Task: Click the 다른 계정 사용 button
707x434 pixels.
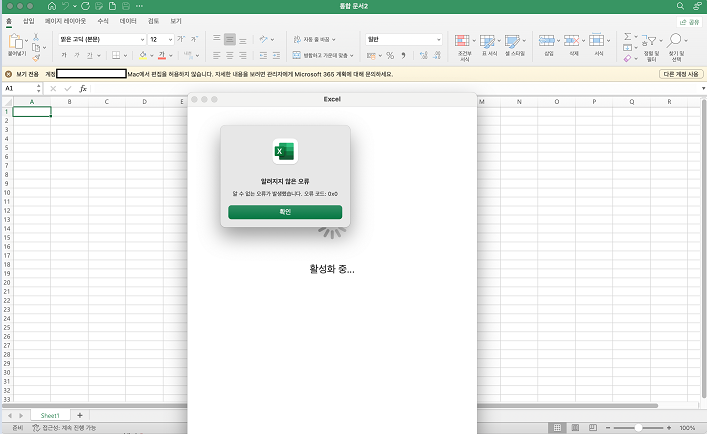Action: tap(681, 74)
